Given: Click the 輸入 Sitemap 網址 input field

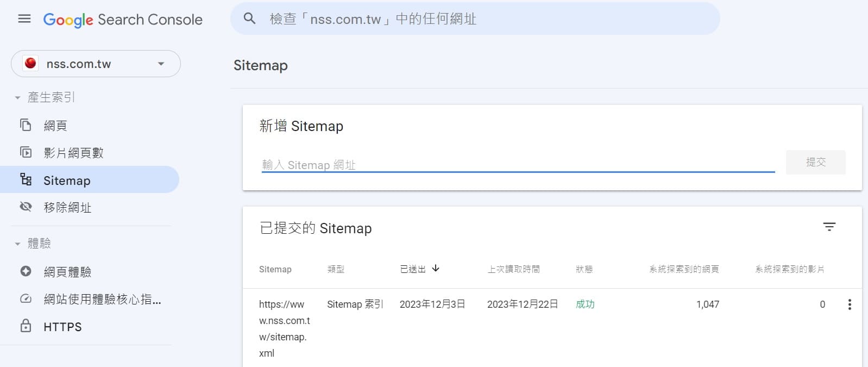Looking at the screenshot, I should pyautogui.click(x=518, y=164).
